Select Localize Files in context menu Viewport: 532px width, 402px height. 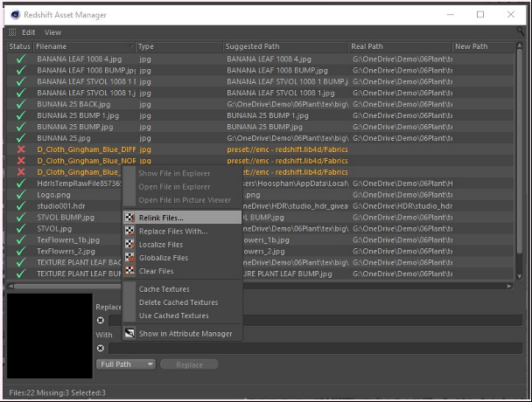[x=182, y=245]
